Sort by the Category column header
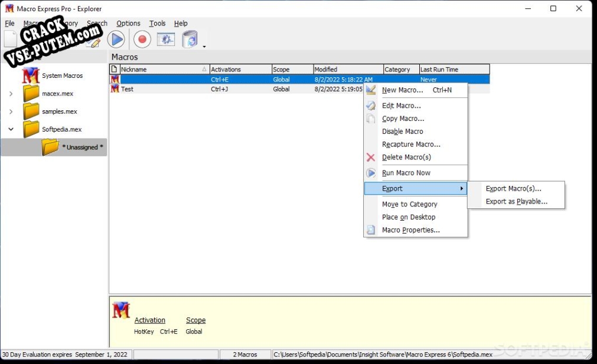The height and width of the screenshot is (364, 597). tap(402, 69)
